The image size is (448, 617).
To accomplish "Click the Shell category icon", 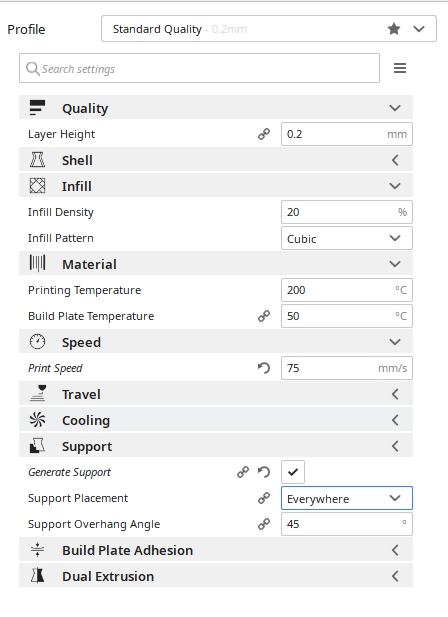I will point(37,160).
